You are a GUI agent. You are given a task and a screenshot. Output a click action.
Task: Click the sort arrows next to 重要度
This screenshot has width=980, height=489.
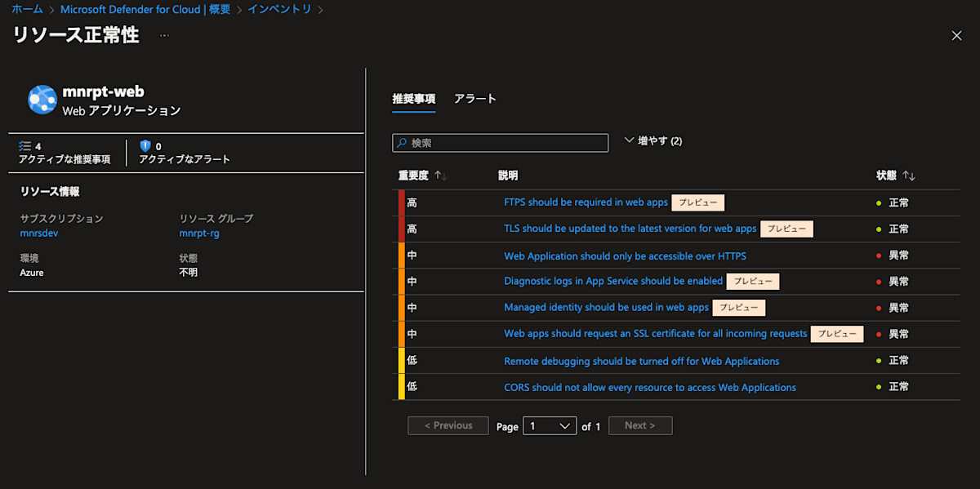439,175
